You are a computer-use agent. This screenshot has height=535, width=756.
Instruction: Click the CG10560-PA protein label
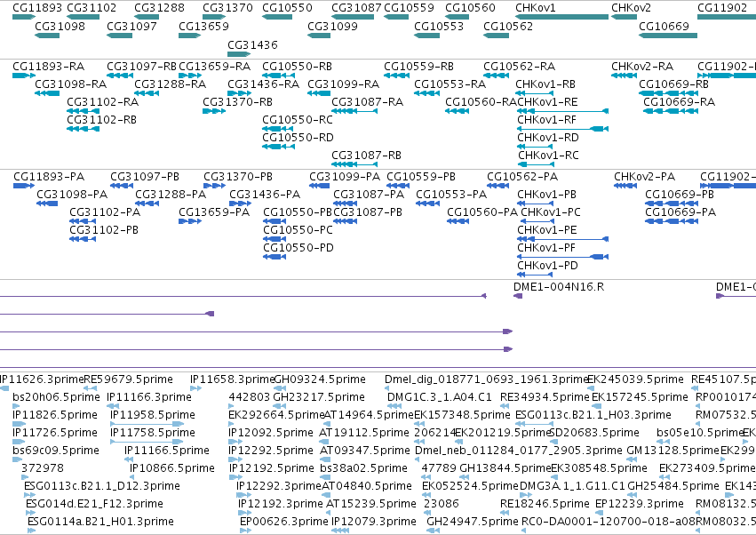[482, 212]
